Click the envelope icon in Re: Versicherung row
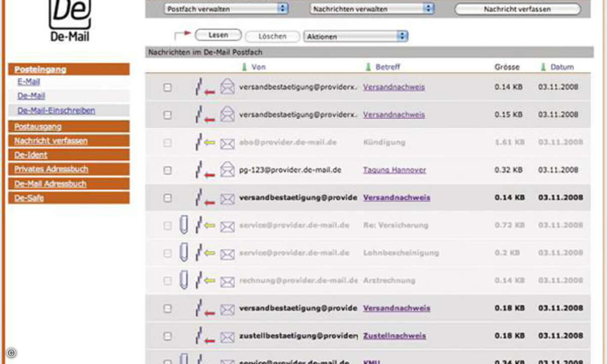 pyautogui.click(x=228, y=226)
